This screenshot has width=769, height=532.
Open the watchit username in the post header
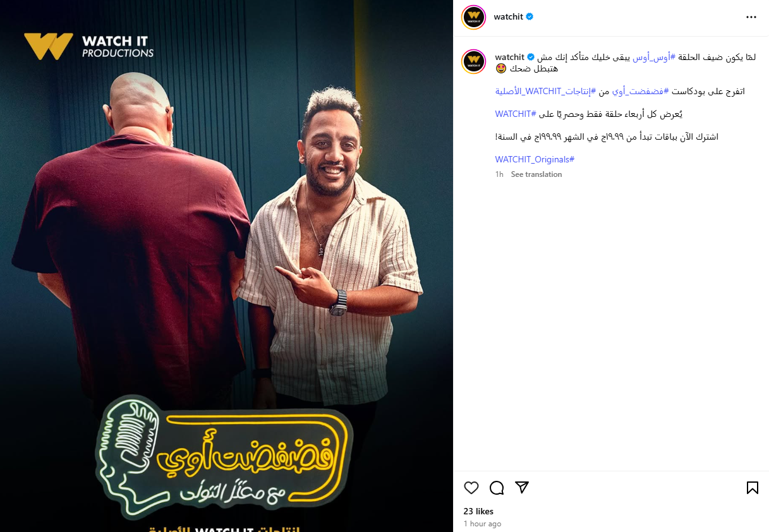coord(509,17)
